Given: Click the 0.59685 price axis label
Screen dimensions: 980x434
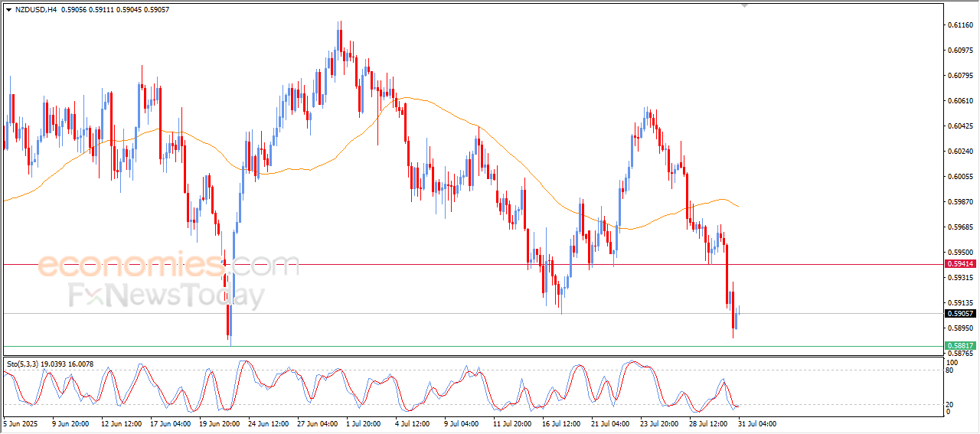Looking at the screenshot, I should pos(960,227).
